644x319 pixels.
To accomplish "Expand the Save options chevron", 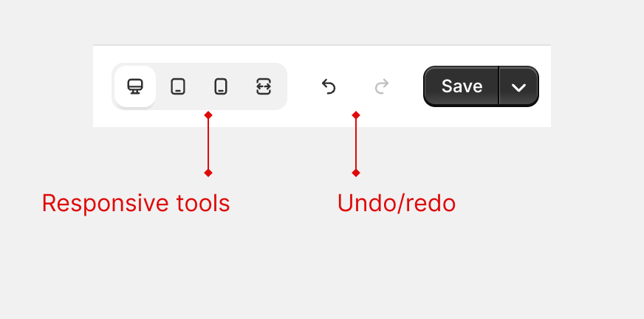I will [519, 87].
